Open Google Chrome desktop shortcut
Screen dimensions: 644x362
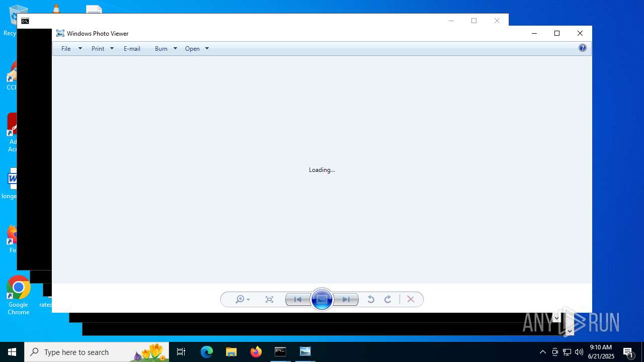pyautogui.click(x=18, y=295)
